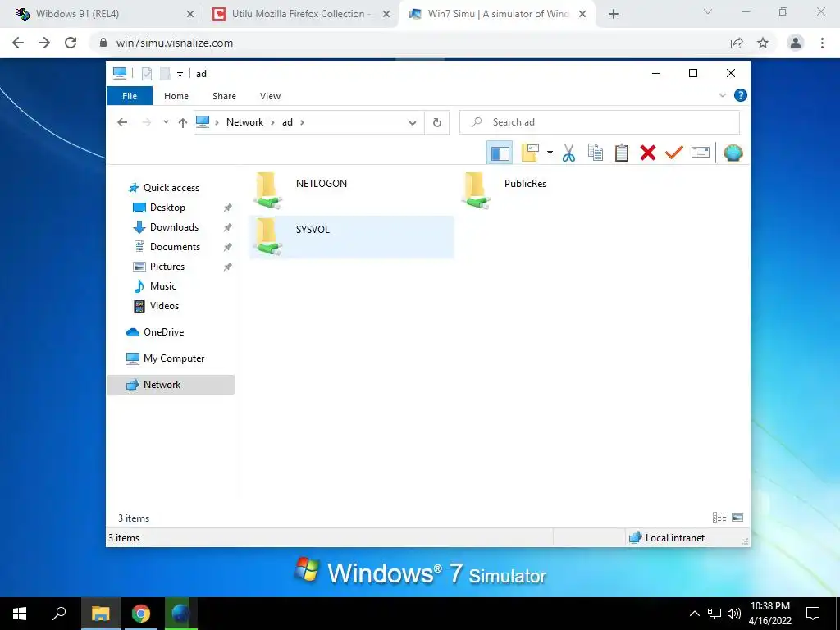Open the Home ribbon tab

[x=176, y=96]
